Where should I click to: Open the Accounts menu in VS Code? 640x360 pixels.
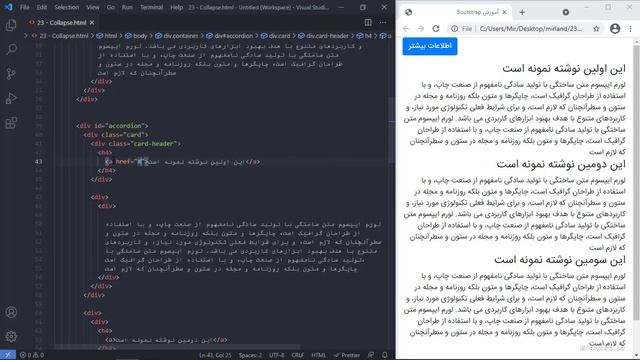click(x=11, y=312)
